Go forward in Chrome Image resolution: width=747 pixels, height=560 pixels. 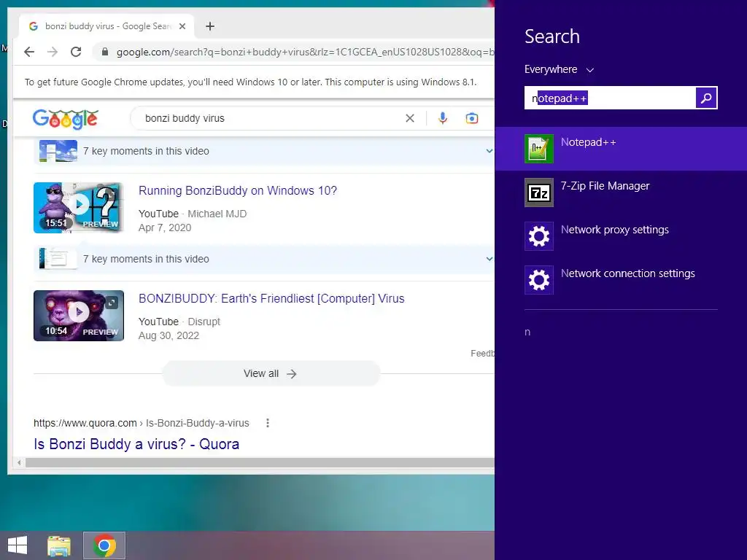point(53,52)
